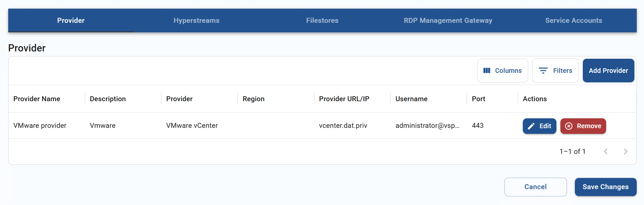Sort by the Username column header
Screen dimensions: 644x205
(411, 99)
